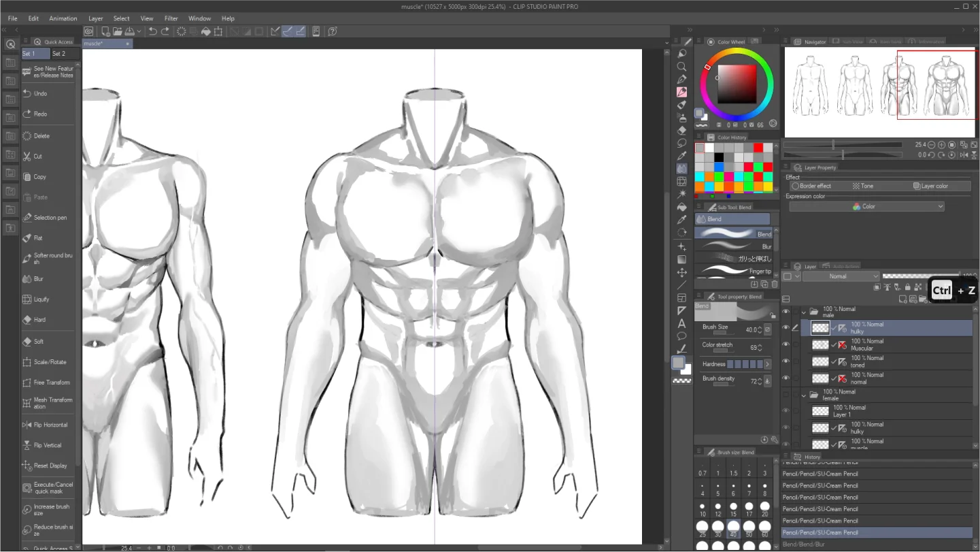Click Save icon in command bar
Image resolution: width=980 pixels, height=552 pixels.
(x=129, y=31)
